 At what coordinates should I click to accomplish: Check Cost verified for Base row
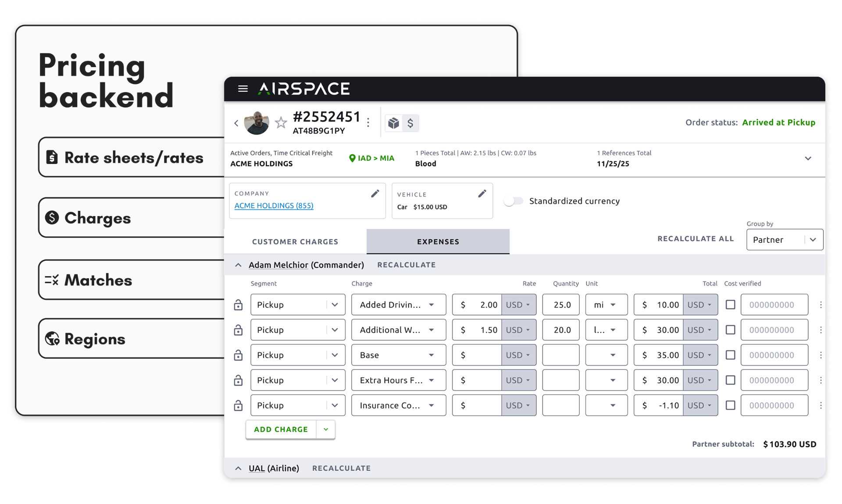(x=730, y=355)
